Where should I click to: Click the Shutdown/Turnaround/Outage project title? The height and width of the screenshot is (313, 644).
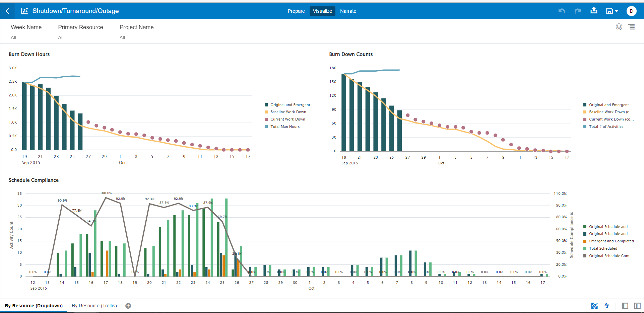(x=75, y=11)
